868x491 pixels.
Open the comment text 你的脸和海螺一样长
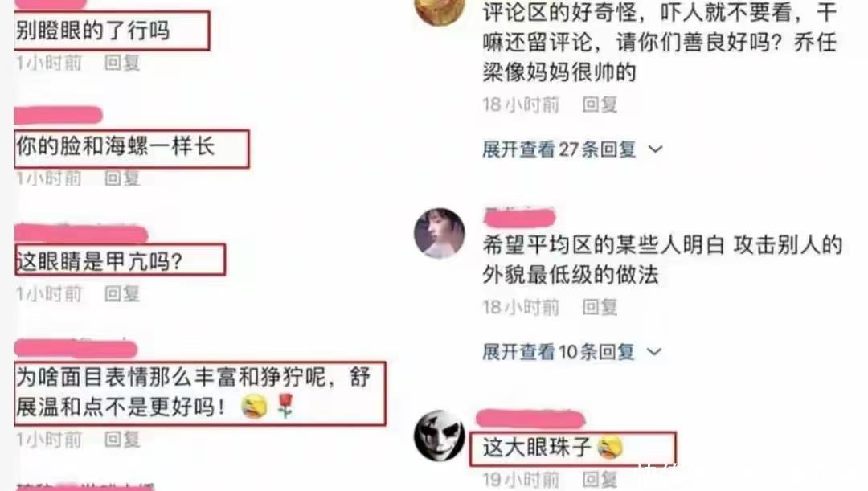click(x=115, y=147)
